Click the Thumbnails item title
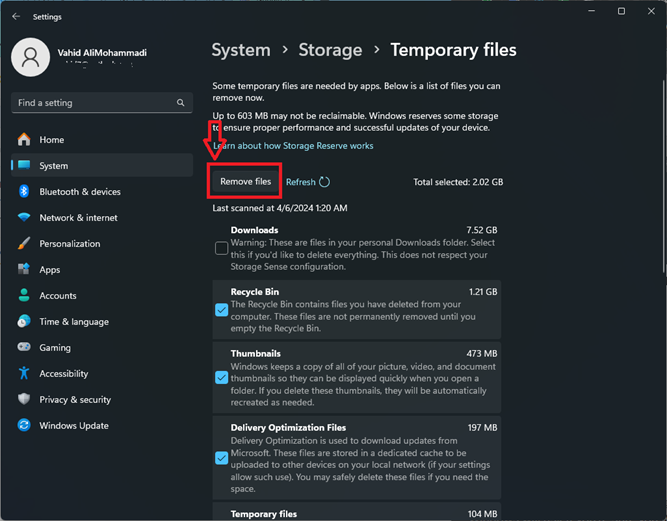667x521 pixels. [256, 353]
